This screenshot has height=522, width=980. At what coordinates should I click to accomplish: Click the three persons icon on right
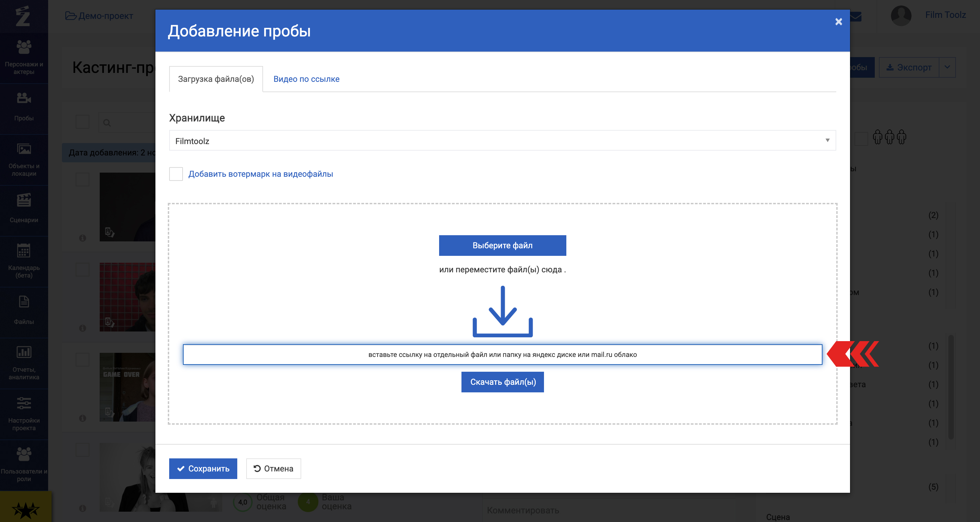(x=889, y=137)
